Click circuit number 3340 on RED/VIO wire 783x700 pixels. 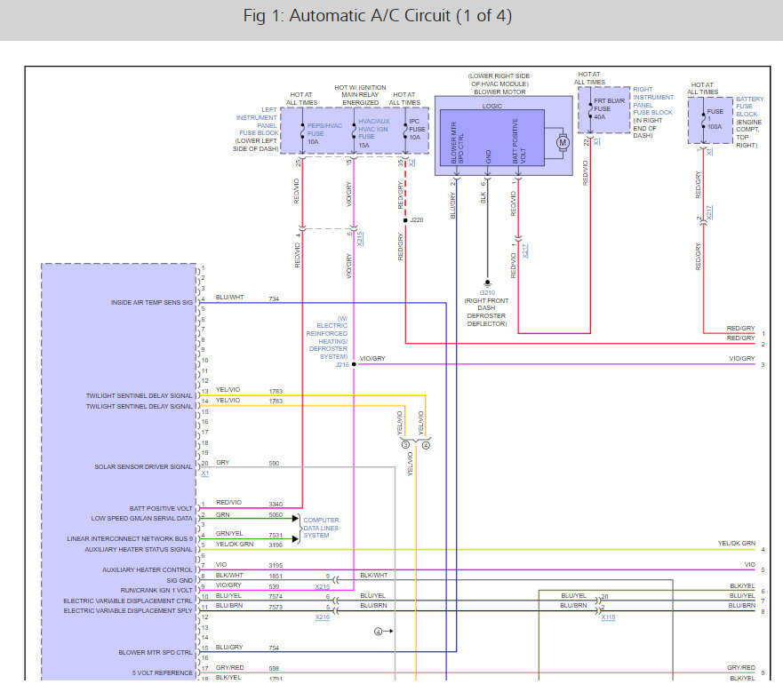pos(276,505)
